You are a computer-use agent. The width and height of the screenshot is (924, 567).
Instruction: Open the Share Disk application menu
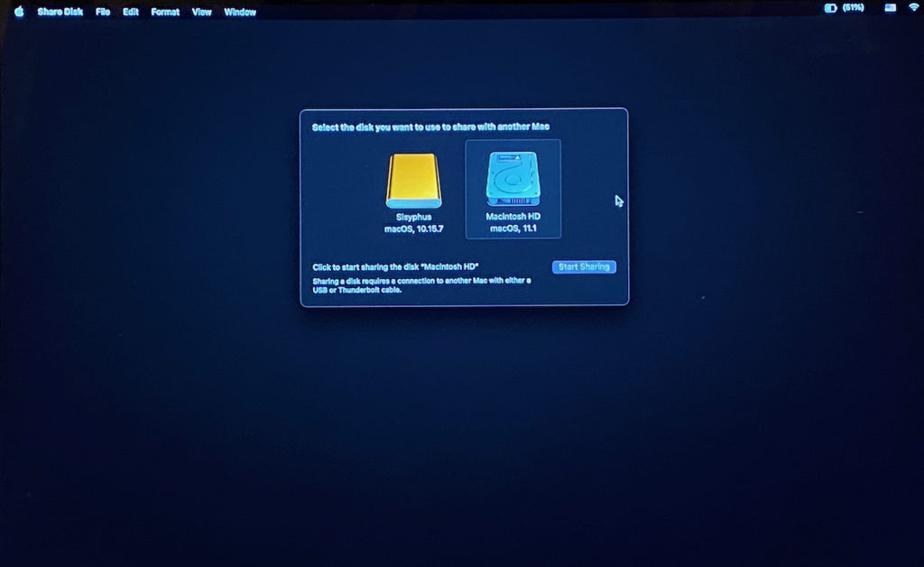[60, 12]
